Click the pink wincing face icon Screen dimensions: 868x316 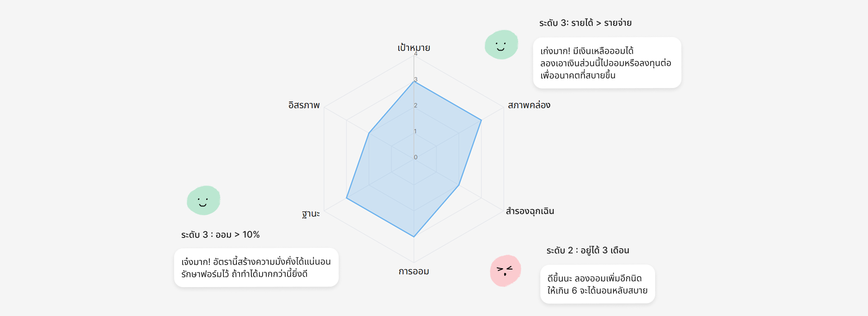point(505,270)
